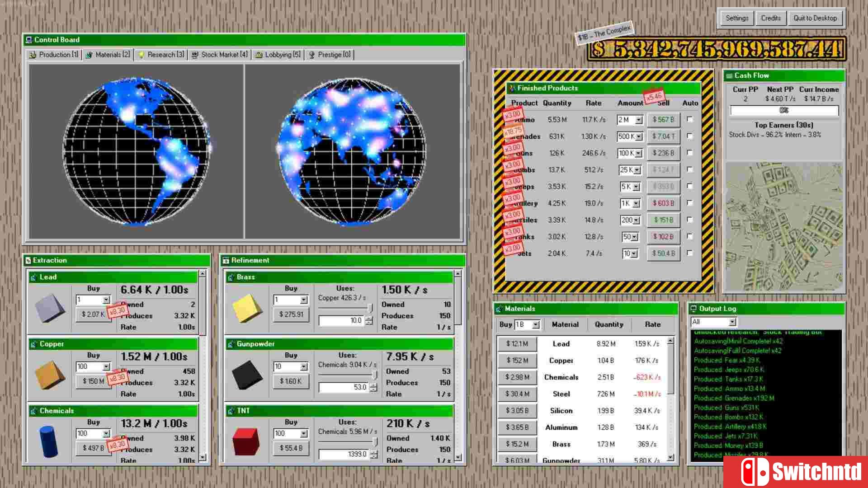Image resolution: width=868 pixels, height=488 pixels.
Task: Click the blue Chemicals cylinder icon
Action: [49, 441]
